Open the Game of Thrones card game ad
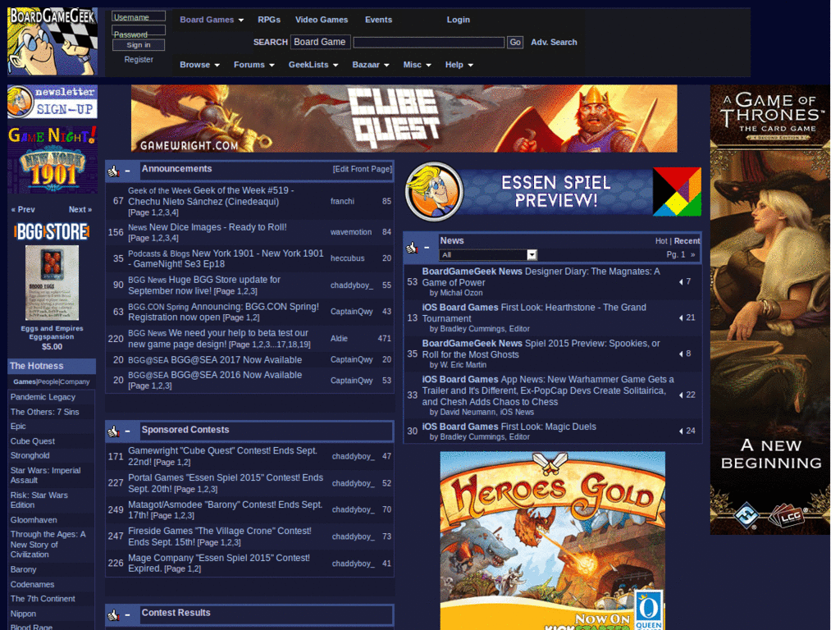This screenshot has height=630, width=840. pos(769,309)
